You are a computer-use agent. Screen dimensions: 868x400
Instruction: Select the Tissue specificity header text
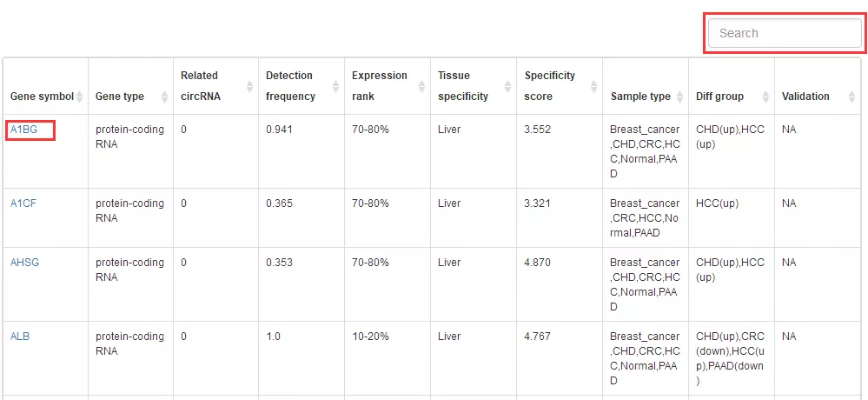(463, 86)
